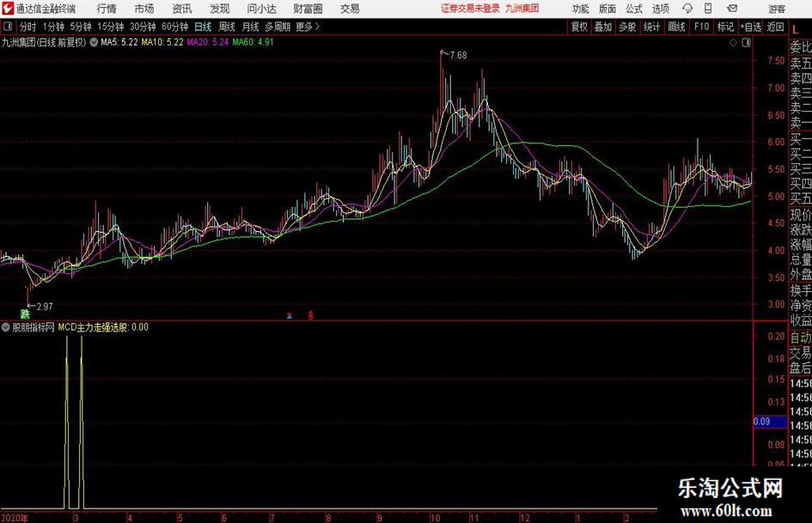The width and height of the screenshot is (812, 523).
Task: Switch to 1分钟 period
Action: tap(53, 27)
